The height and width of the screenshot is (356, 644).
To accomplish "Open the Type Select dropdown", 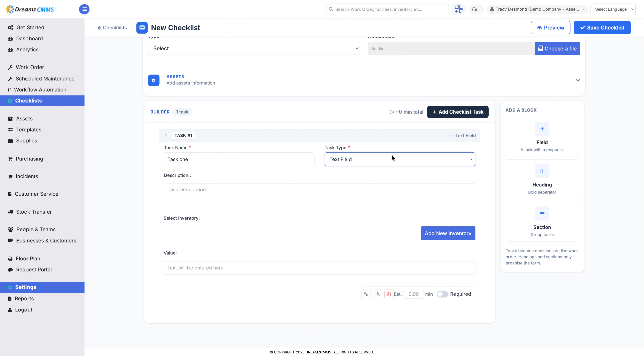I will 254,48.
